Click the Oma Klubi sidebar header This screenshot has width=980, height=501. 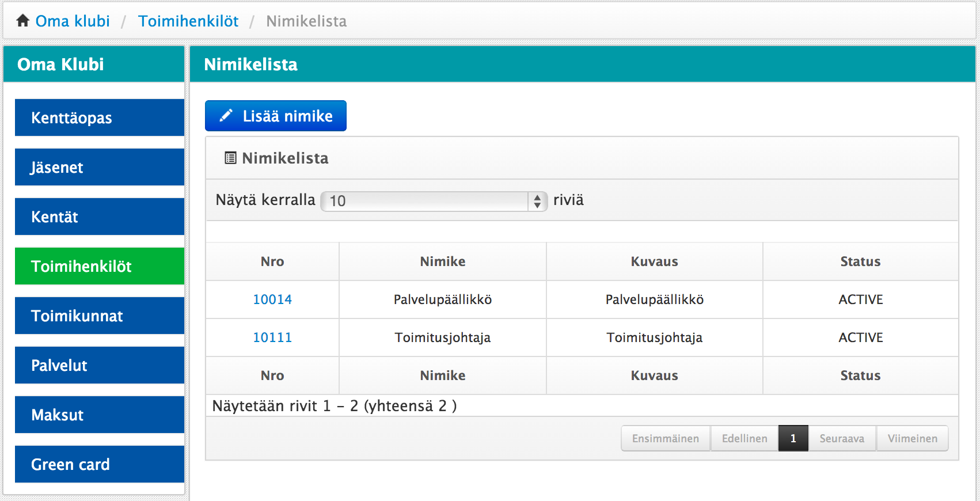94,64
